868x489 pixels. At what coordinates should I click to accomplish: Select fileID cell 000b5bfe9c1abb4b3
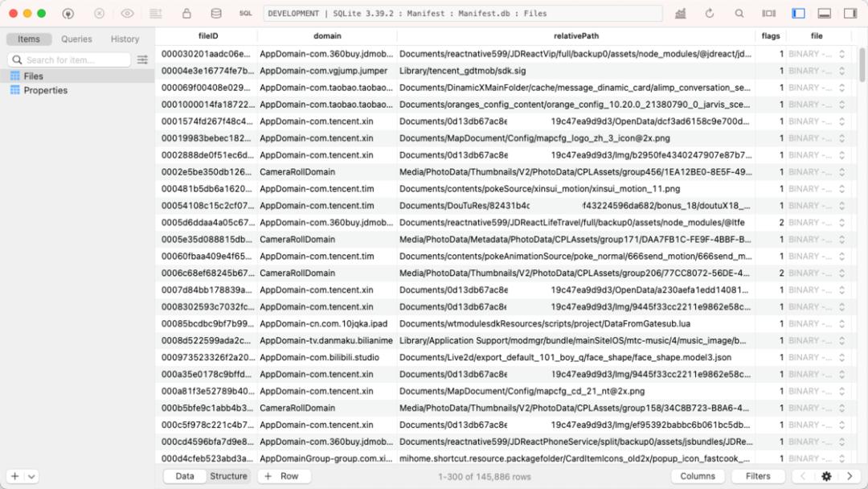pos(207,408)
